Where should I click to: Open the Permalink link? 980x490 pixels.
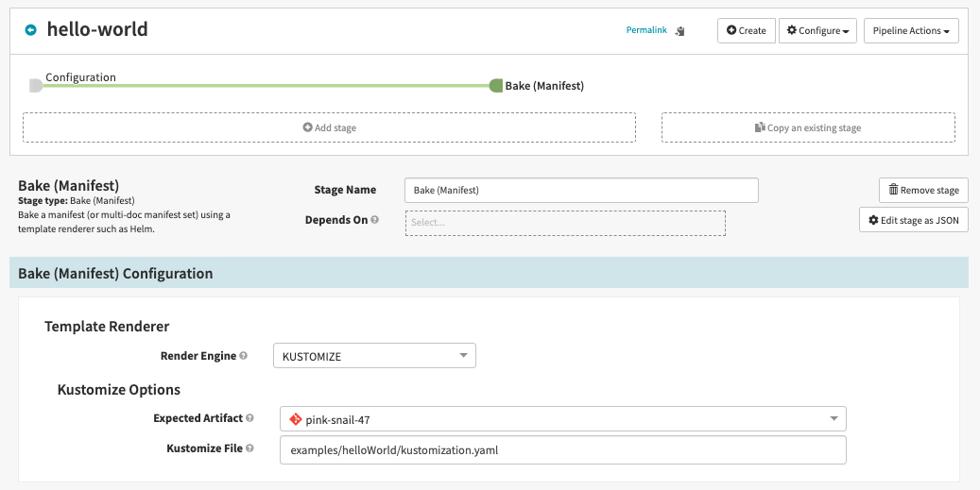point(646,30)
